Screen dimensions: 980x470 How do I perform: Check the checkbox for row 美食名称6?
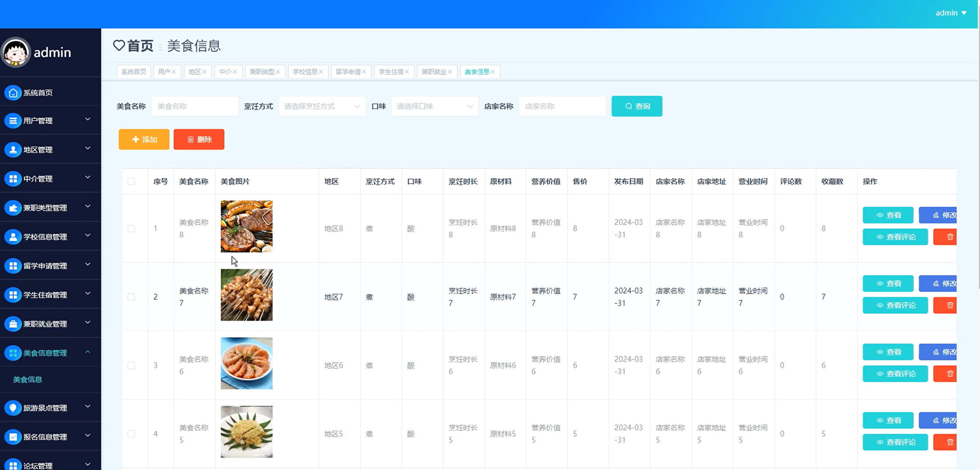click(131, 365)
